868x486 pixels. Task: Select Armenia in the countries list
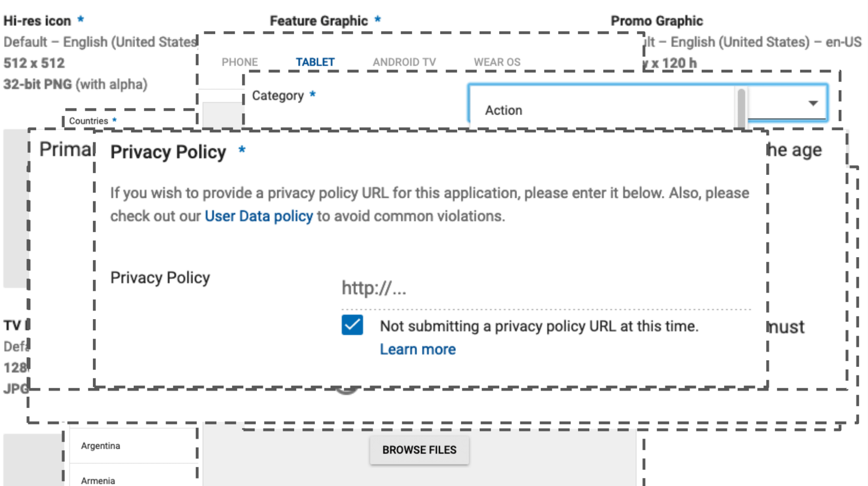point(98,480)
